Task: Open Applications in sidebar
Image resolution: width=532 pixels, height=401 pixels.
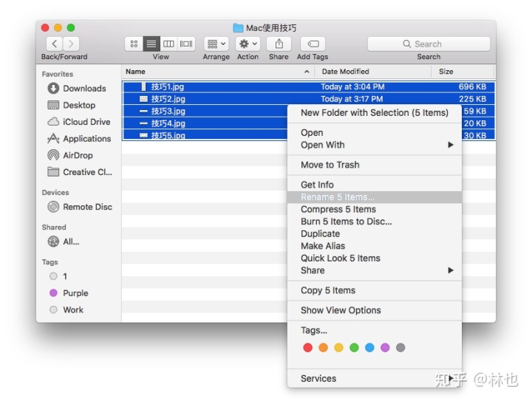Action: 79,139
